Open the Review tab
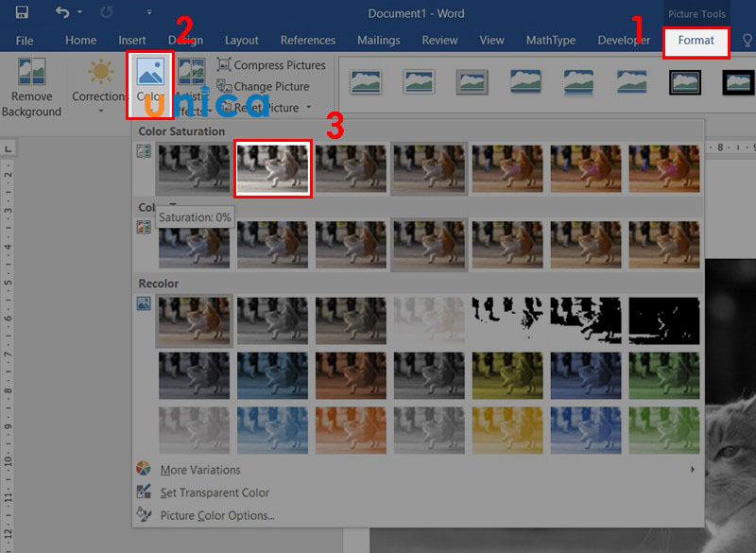This screenshot has height=553, width=756. coord(439,40)
